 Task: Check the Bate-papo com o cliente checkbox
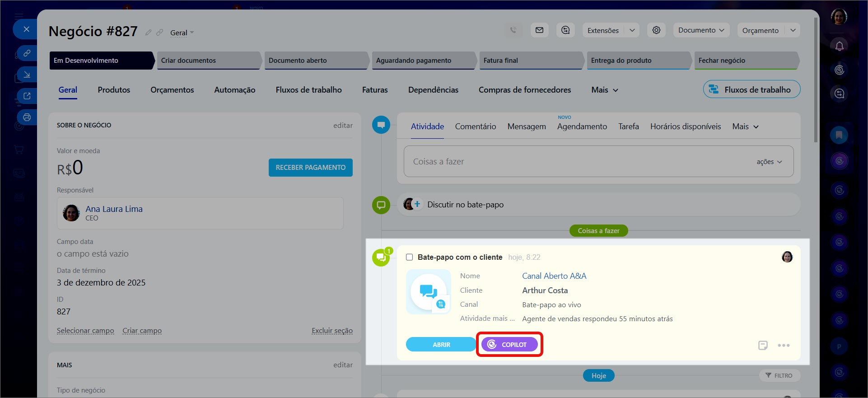click(x=409, y=257)
